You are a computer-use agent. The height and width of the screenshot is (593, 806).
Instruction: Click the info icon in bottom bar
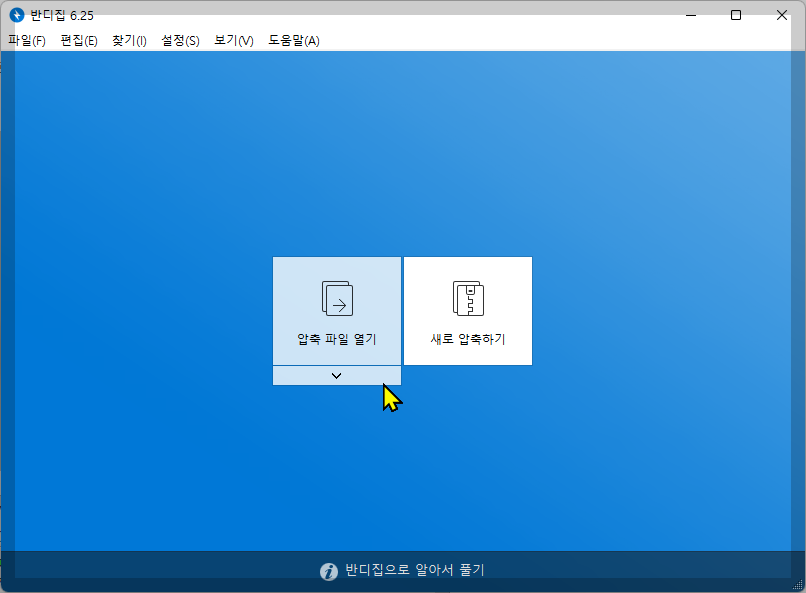coord(329,571)
